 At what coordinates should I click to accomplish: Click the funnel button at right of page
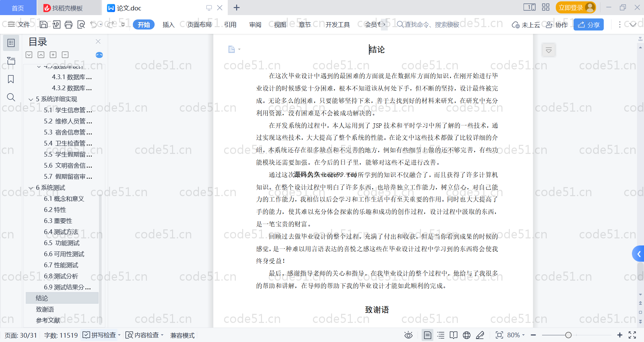tap(549, 50)
